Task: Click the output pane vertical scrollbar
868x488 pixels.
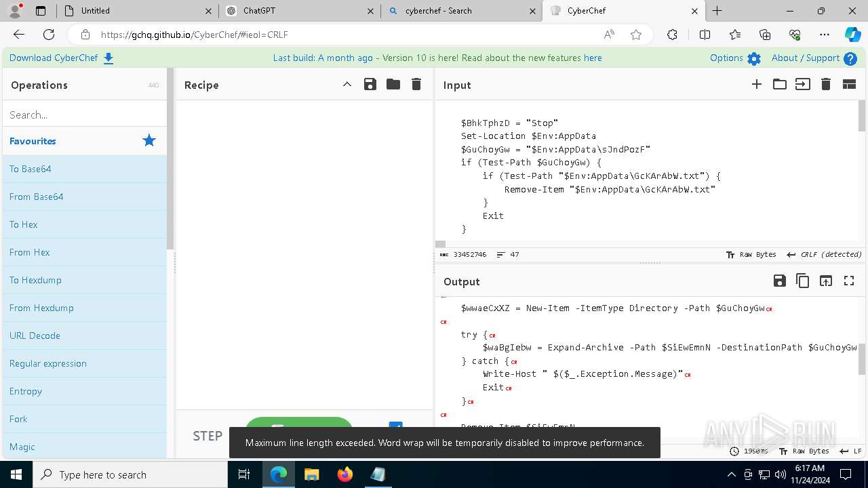Action: [862, 359]
